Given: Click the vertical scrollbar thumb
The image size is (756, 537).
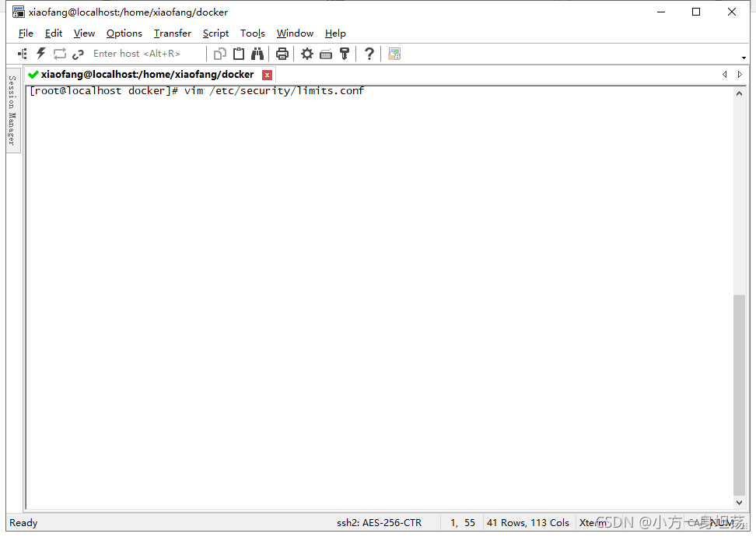Looking at the screenshot, I should (739, 395).
